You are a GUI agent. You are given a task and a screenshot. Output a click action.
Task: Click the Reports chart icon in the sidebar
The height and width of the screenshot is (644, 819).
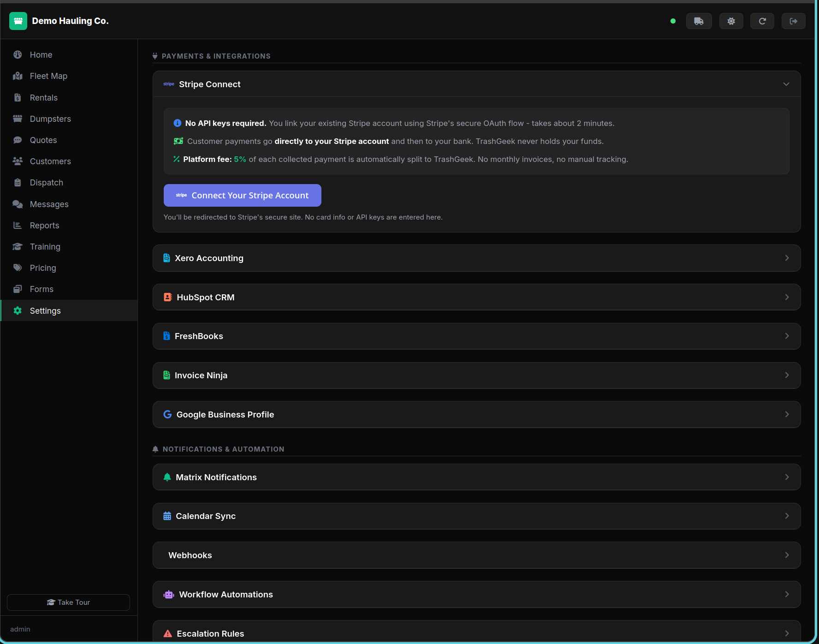point(18,225)
